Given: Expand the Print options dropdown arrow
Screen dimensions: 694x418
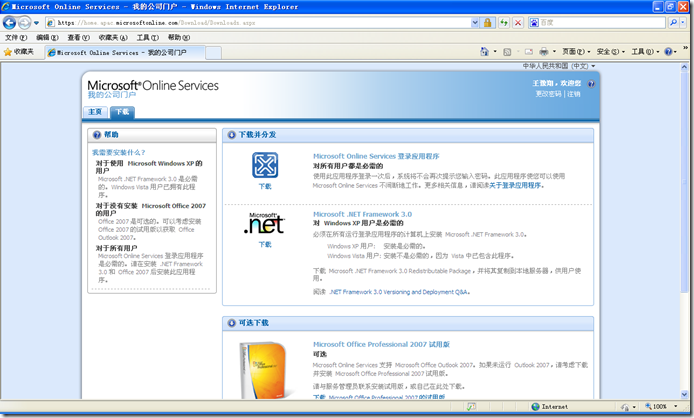Looking at the screenshot, I should pyautogui.click(x=554, y=52).
